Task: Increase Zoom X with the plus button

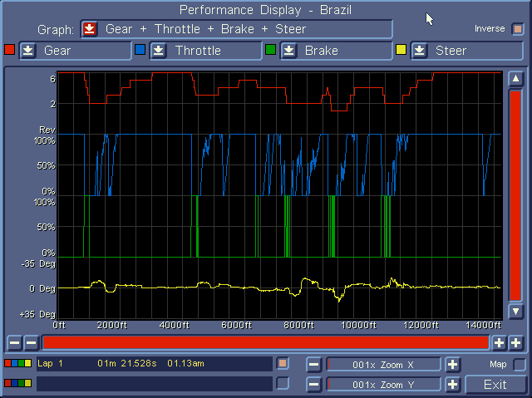Action: coord(452,365)
